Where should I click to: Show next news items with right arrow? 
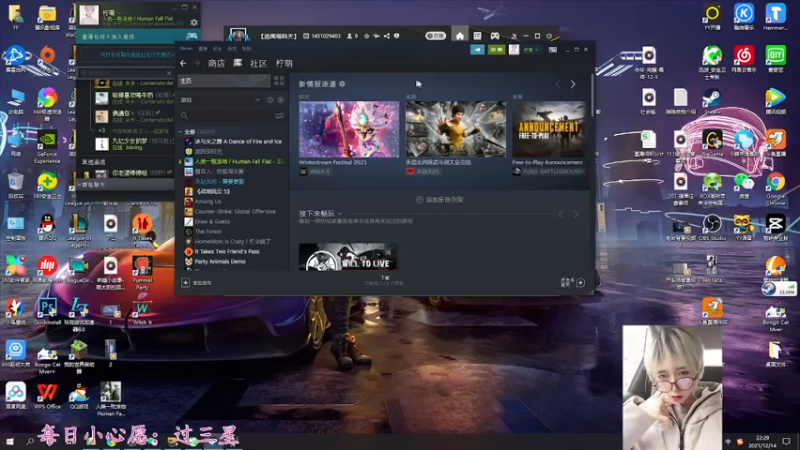[573, 84]
